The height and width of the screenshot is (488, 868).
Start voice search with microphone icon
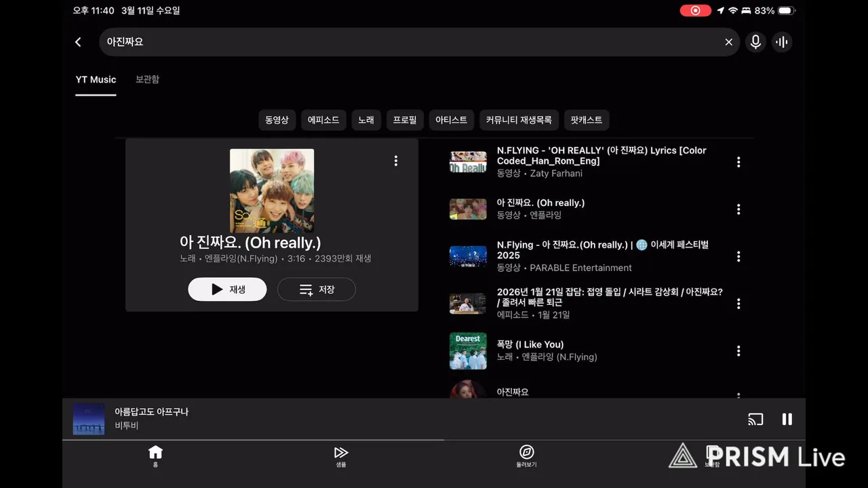tap(755, 42)
